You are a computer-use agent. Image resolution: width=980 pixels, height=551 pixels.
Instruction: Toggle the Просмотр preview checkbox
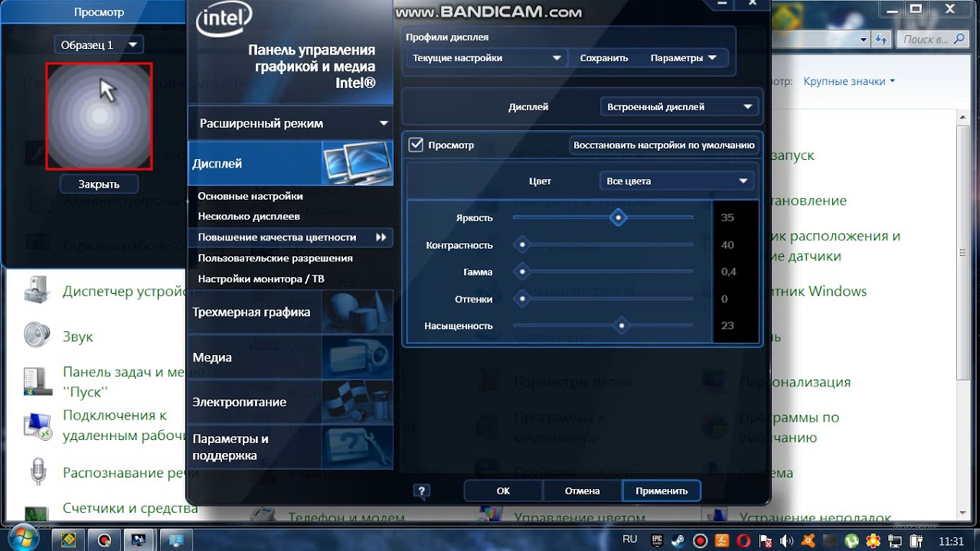(x=416, y=145)
